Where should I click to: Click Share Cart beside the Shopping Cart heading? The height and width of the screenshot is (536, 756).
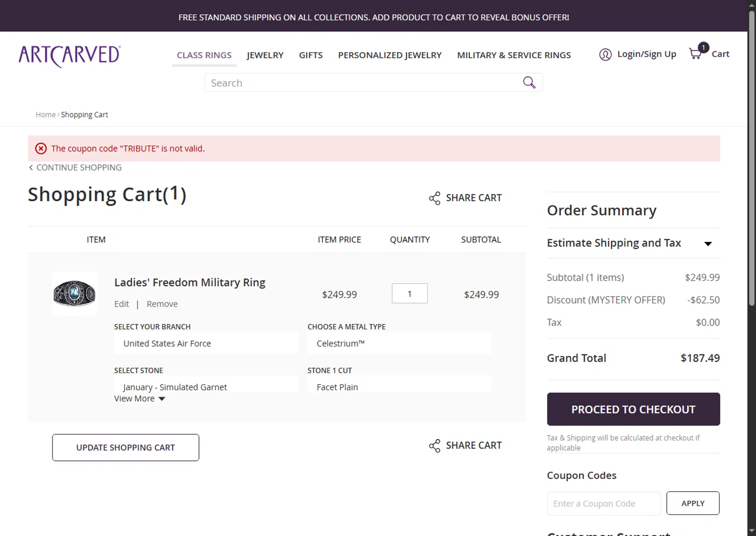click(x=474, y=198)
